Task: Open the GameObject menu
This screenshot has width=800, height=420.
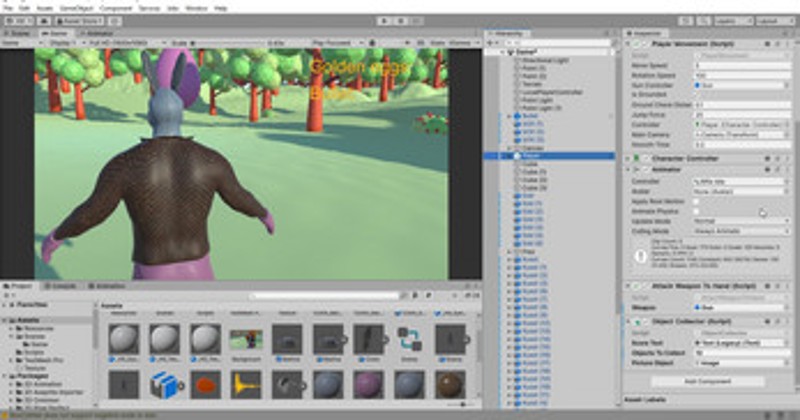Action: click(76, 8)
